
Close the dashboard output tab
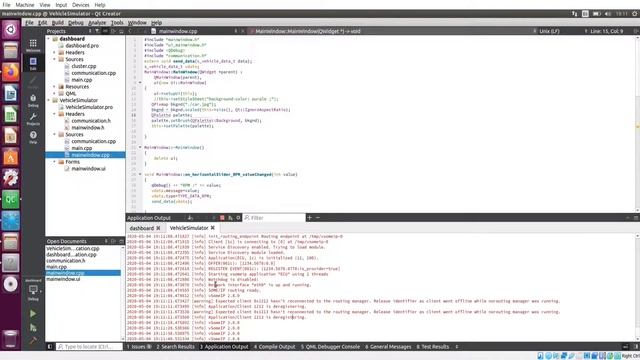(158, 228)
